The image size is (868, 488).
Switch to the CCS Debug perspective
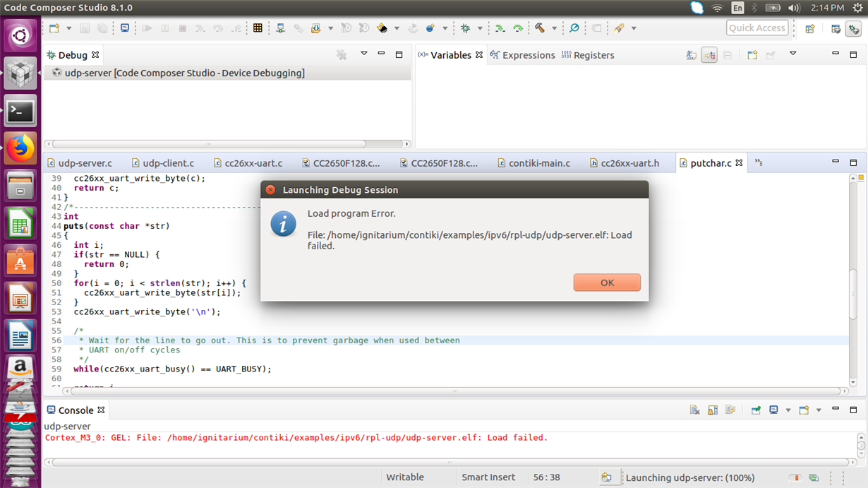854,28
